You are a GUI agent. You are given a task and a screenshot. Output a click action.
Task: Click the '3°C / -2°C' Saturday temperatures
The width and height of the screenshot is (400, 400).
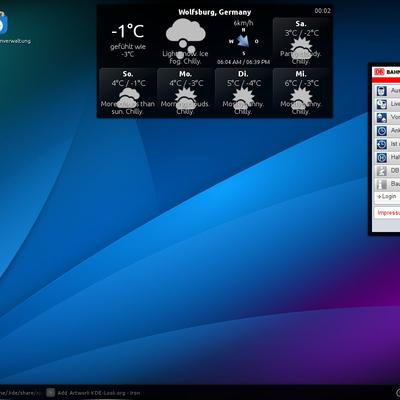click(301, 33)
